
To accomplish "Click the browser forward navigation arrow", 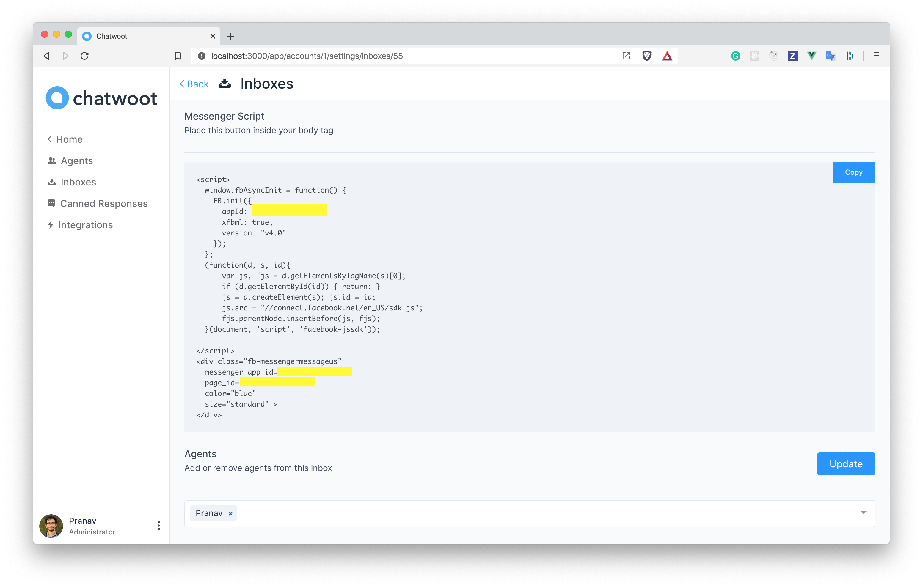I will (65, 56).
